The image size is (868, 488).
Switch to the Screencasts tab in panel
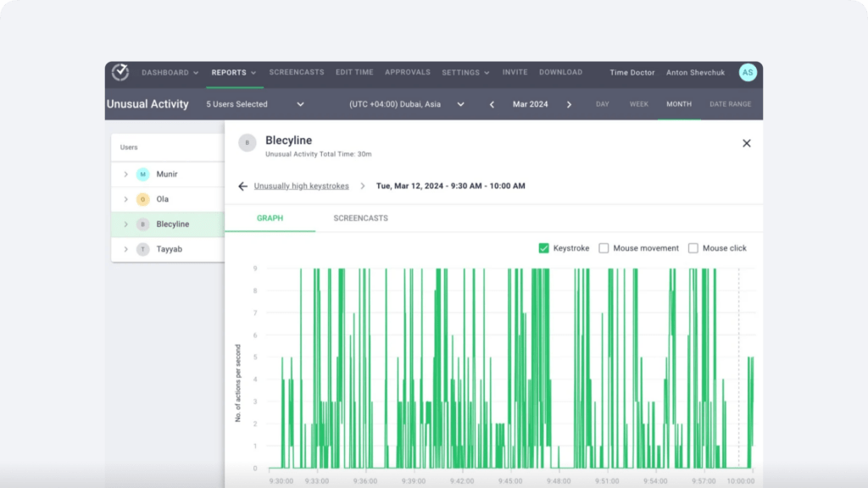pos(360,219)
